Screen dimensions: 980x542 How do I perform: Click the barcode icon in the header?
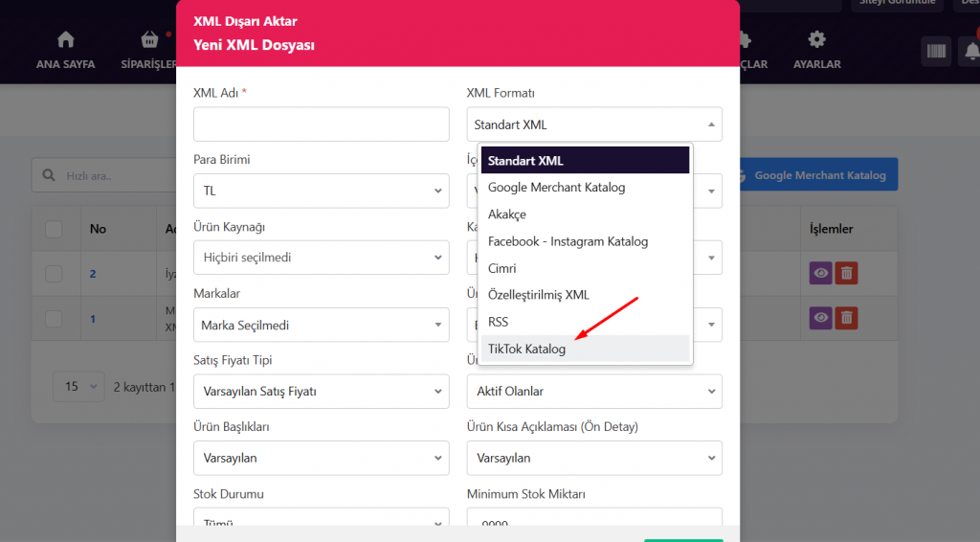(x=936, y=51)
